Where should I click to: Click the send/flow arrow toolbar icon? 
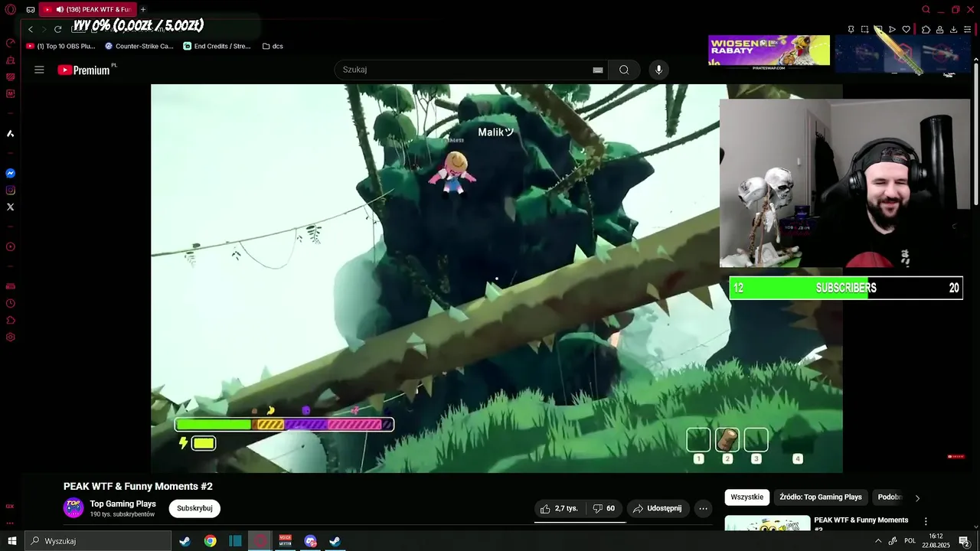(x=892, y=29)
